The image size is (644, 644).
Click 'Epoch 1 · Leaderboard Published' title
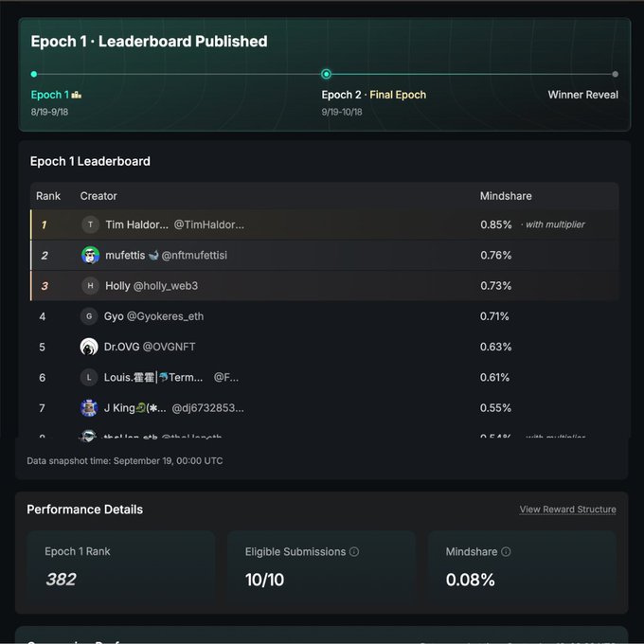(x=149, y=42)
